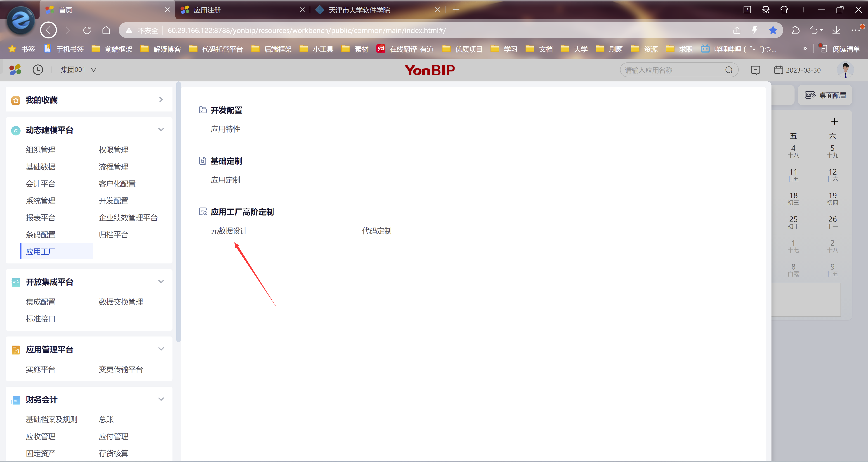
Task: Expand the 我的收藏 section arrow
Action: (161, 100)
